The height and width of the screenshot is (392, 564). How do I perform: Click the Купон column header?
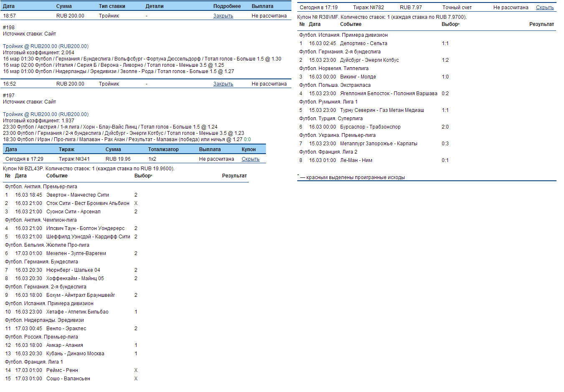tap(249, 149)
